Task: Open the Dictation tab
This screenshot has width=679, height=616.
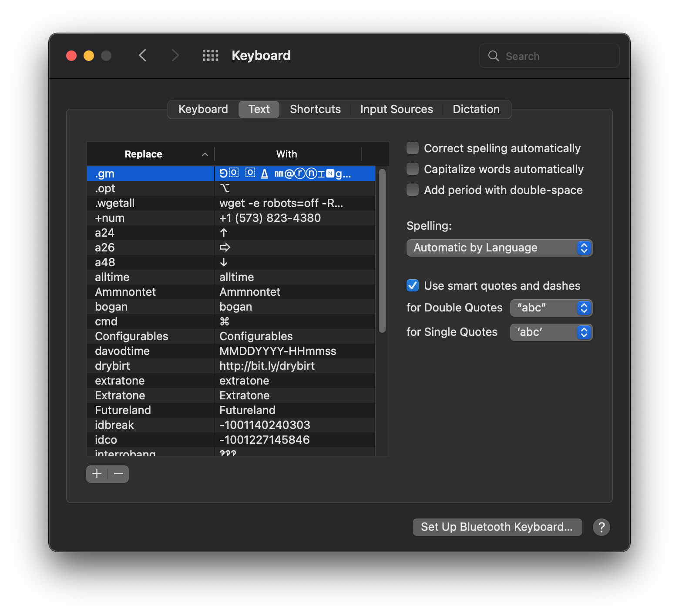Action: (476, 109)
